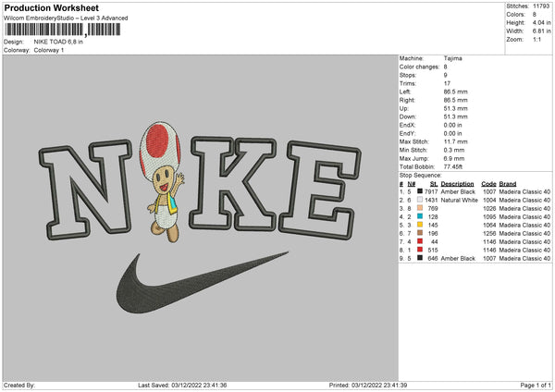Select the Zoom value 1:1
This screenshot has height=392, width=555.
pos(536,40)
